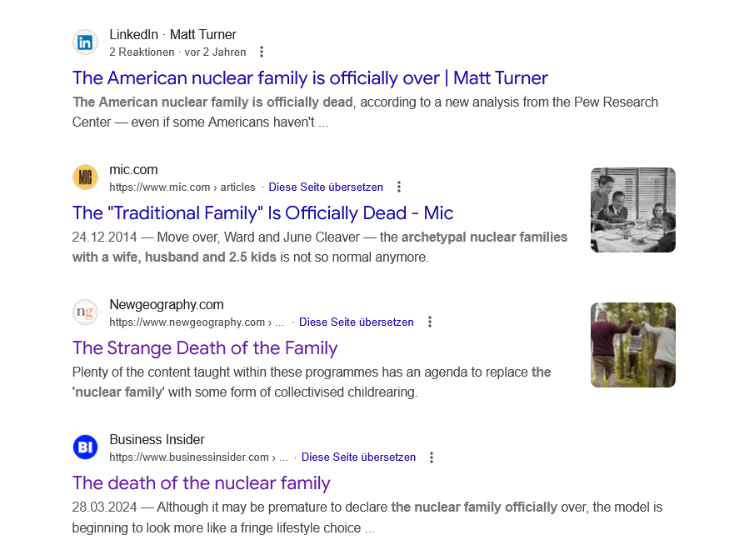Click the 'https://www.newgeography.com' URL text

pos(187,322)
